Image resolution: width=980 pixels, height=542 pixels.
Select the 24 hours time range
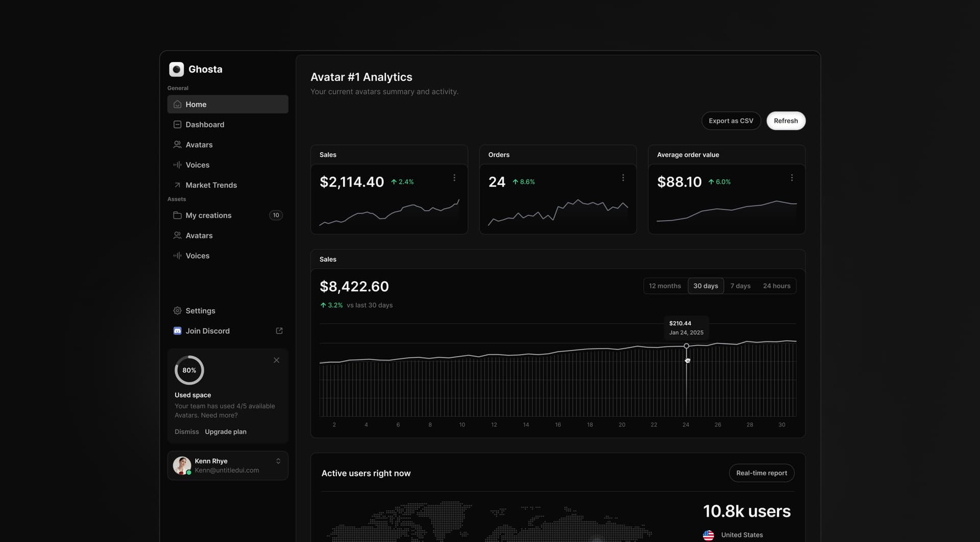(776, 286)
